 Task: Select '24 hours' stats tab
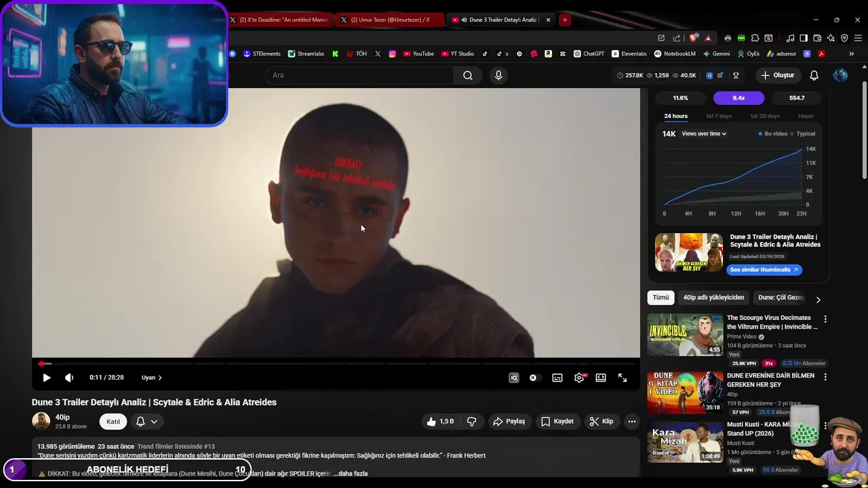pos(675,116)
